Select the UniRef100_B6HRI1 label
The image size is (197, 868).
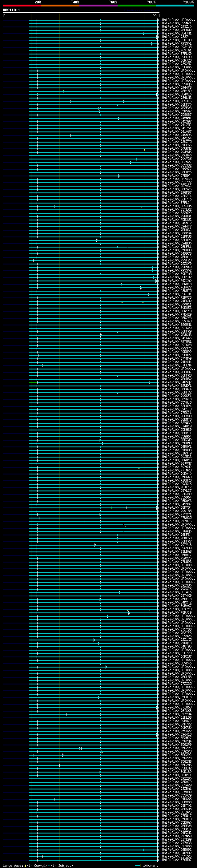coord(177,433)
